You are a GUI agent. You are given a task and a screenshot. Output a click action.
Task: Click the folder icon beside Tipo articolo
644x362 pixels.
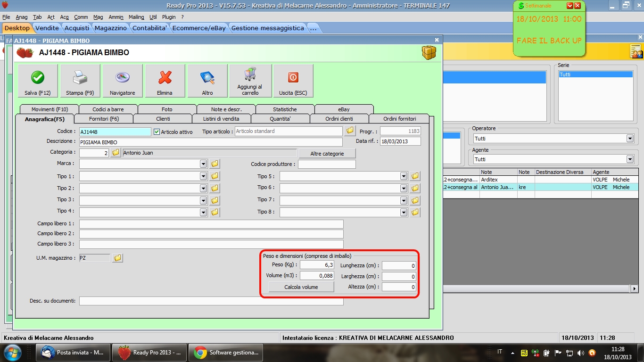(350, 131)
